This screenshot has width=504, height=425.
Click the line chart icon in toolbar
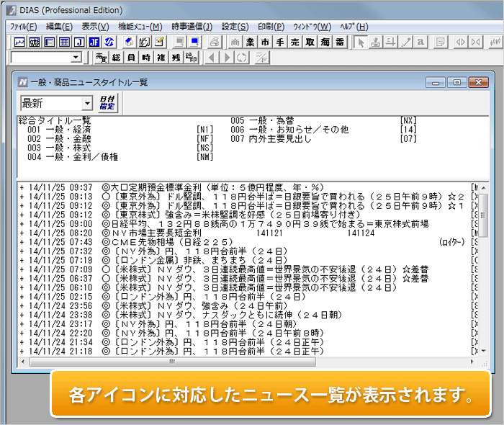tap(20, 42)
